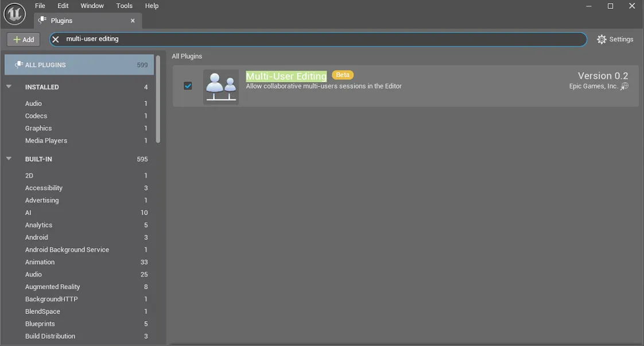Click the Beta badge on Multi-User Editing

(x=343, y=75)
